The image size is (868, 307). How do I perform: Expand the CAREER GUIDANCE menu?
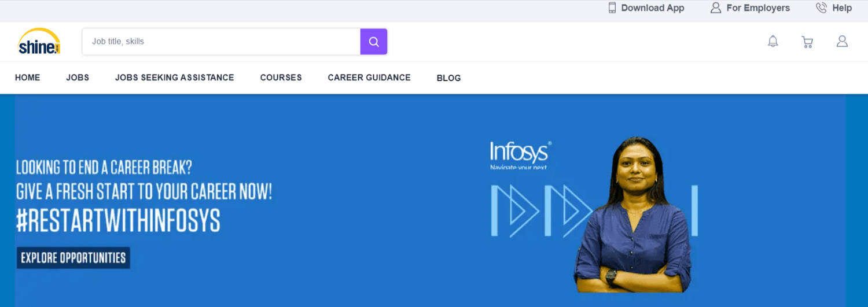[x=369, y=77]
